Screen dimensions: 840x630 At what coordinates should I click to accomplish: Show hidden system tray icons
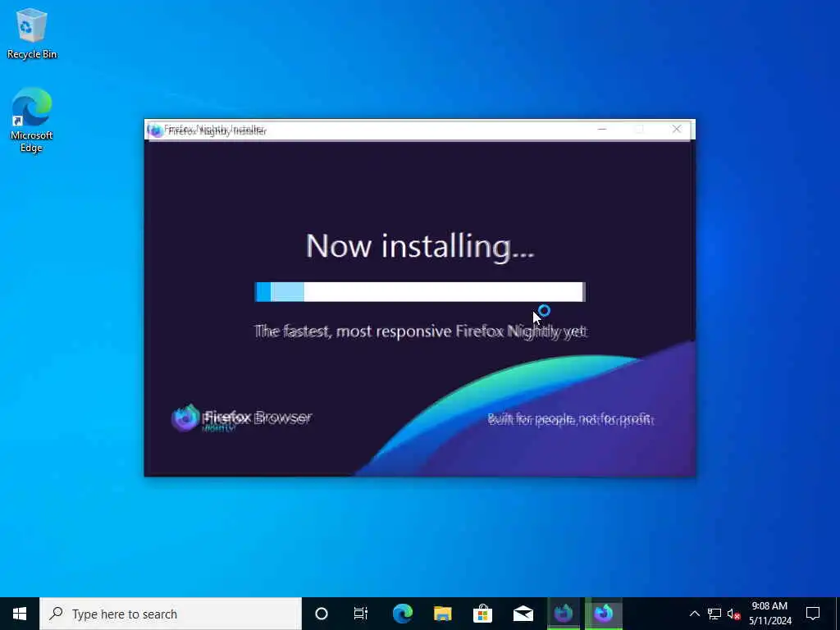pos(694,614)
